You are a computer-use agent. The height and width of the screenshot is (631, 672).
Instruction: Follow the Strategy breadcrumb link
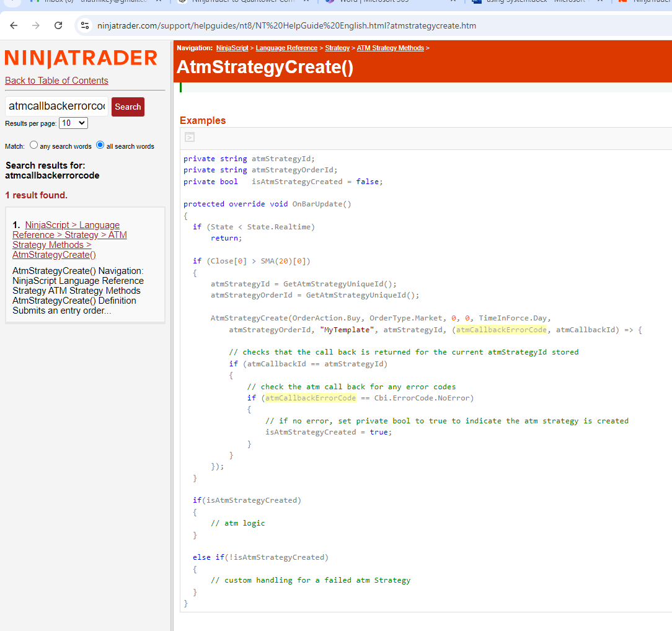point(337,48)
